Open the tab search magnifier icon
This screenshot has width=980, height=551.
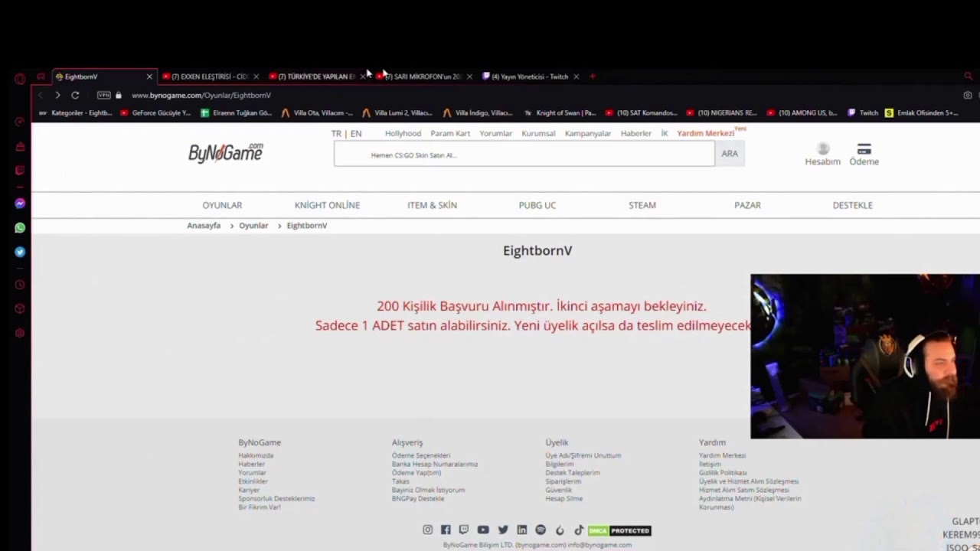point(968,76)
